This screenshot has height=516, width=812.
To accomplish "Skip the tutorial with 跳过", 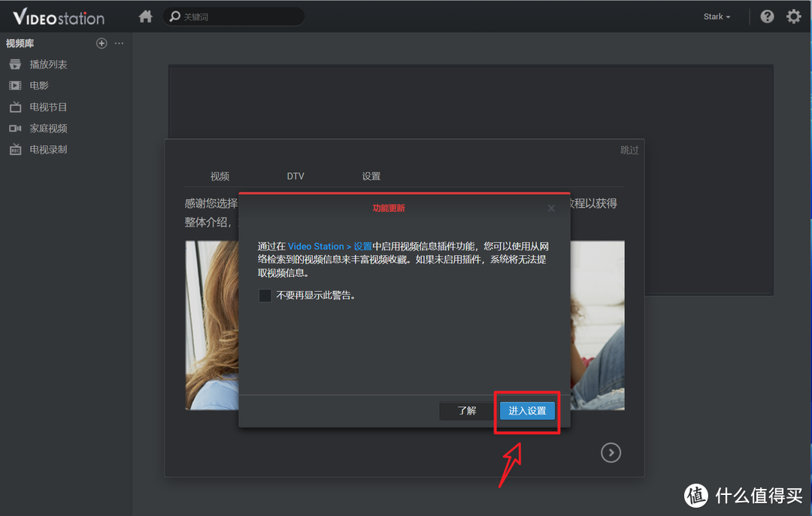I will (x=629, y=150).
